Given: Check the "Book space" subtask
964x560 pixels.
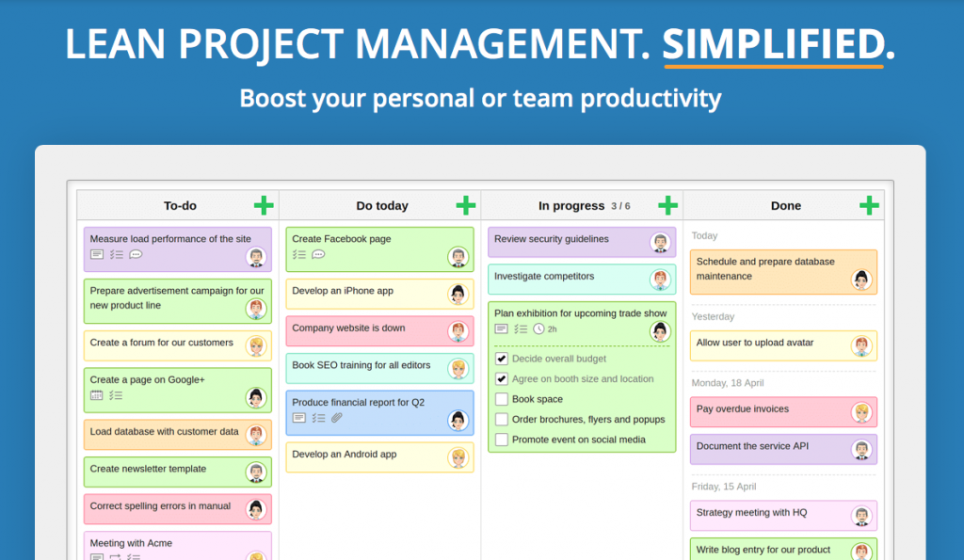Looking at the screenshot, I should [501, 398].
